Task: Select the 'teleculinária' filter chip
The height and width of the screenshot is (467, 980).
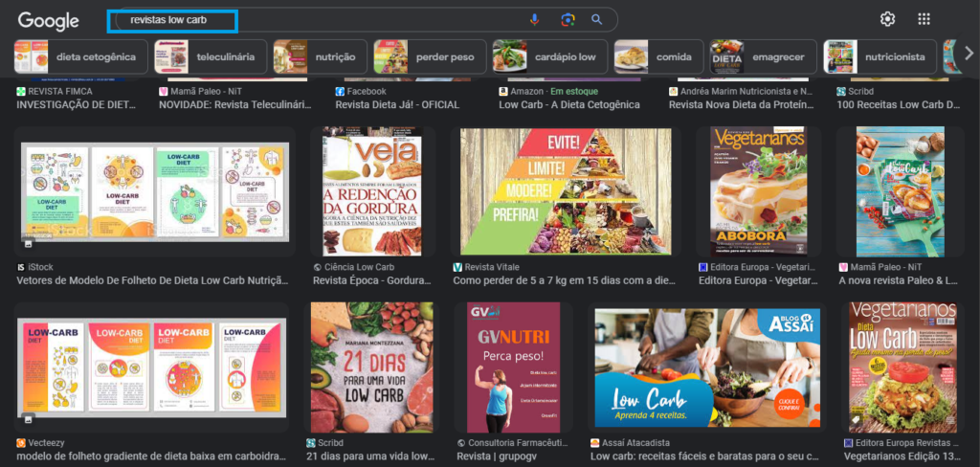Action: click(x=210, y=56)
